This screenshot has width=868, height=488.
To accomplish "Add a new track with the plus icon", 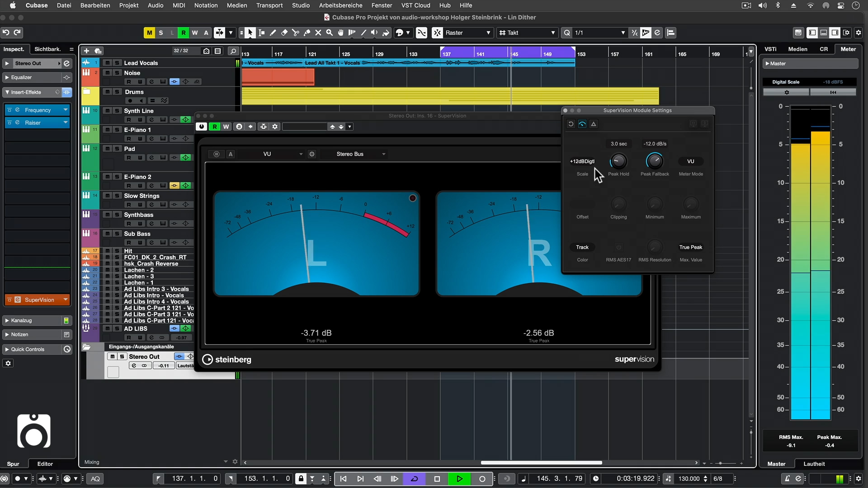I will [x=86, y=51].
